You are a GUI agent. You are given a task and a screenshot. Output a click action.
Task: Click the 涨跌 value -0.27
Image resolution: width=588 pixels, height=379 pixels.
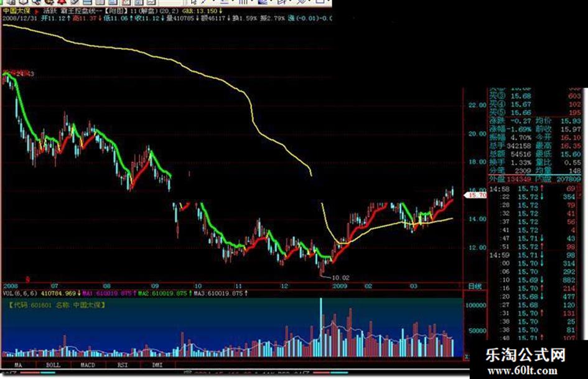521,121
